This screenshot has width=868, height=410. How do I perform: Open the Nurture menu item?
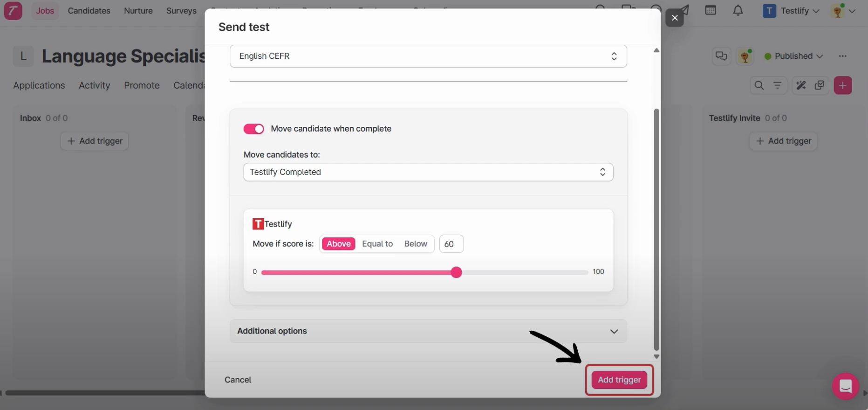138,10
